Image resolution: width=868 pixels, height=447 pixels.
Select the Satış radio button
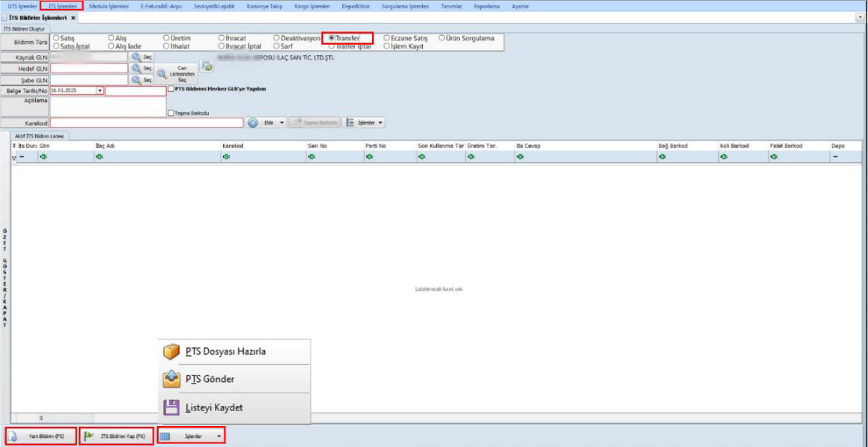click(54, 37)
